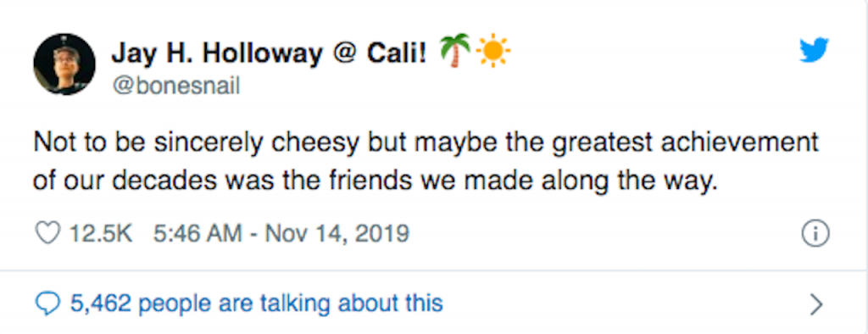Viewport: 868px width, 334px height.
Task: Click the palm tree emoji in the name
Action: click(x=455, y=50)
